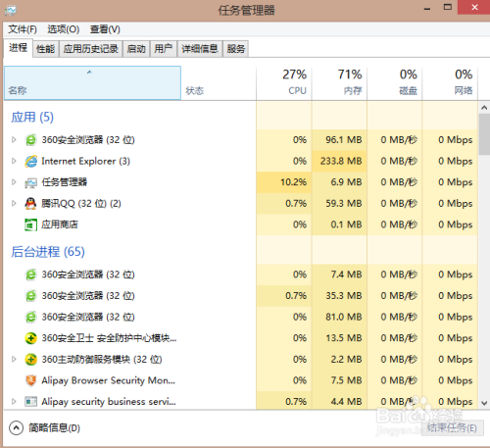
Task: Sort by the 名称 column header
Action: click(92, 83)
